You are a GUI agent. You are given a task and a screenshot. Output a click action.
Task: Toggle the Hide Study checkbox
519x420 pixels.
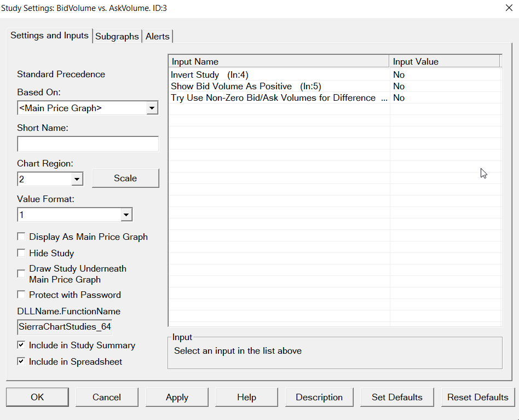pyautogui.click(x=21, y=253)
